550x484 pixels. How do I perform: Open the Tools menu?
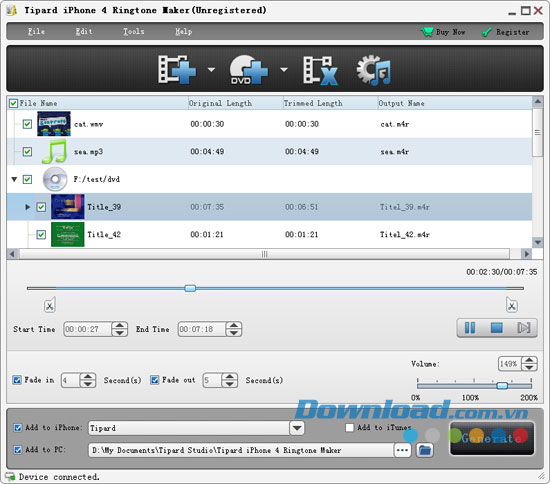click(134, 32)
